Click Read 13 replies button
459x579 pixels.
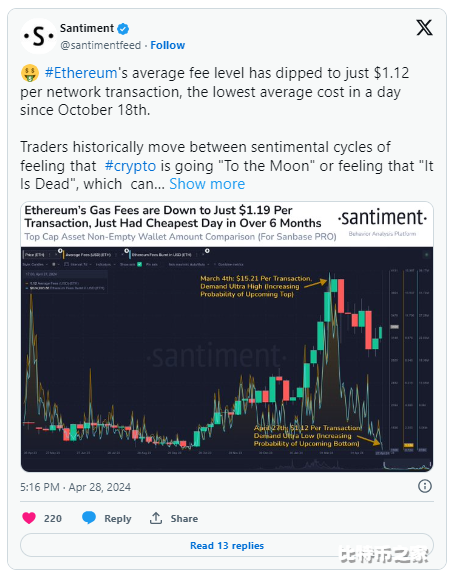point(227,545)
